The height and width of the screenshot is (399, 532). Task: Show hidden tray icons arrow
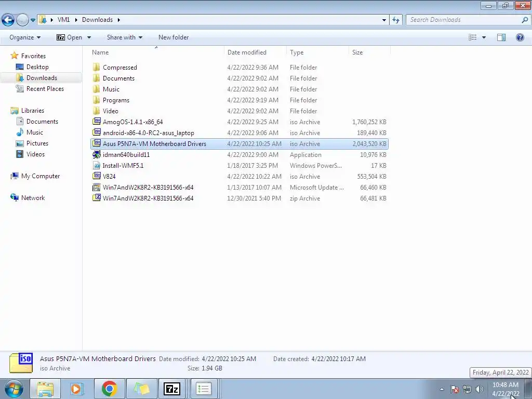[442, 389]
